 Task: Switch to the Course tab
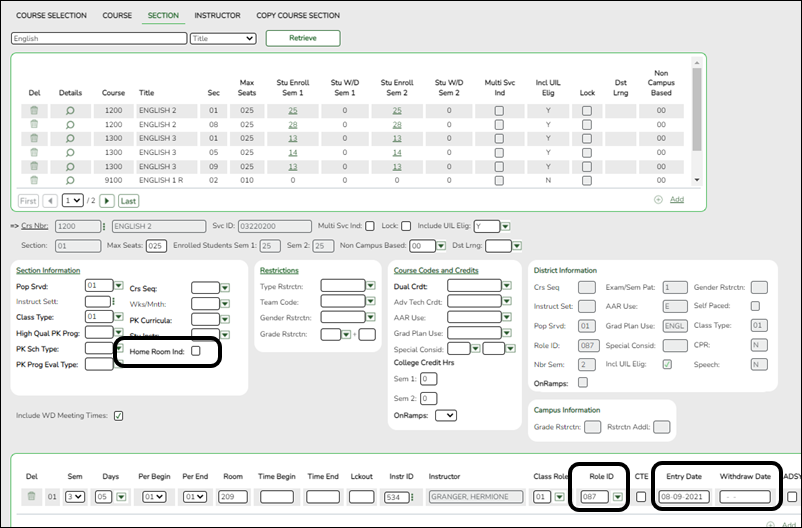pos(117,15)
